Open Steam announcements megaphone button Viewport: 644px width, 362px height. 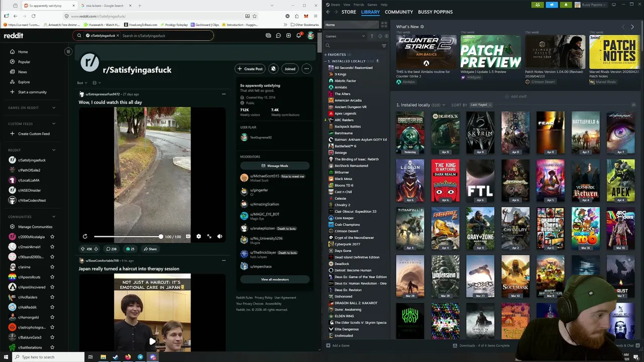(x=552, y=5)
